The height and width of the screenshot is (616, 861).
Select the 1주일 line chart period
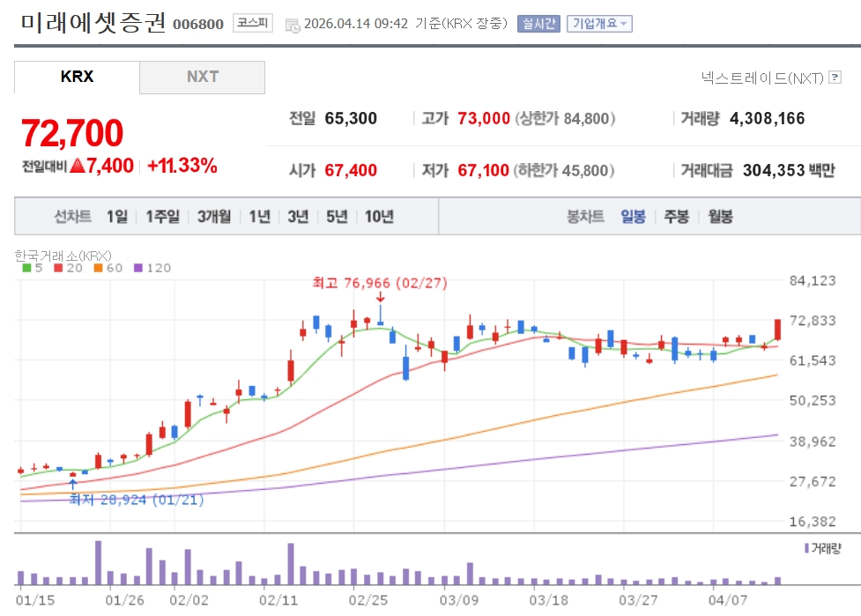point(162,216)
